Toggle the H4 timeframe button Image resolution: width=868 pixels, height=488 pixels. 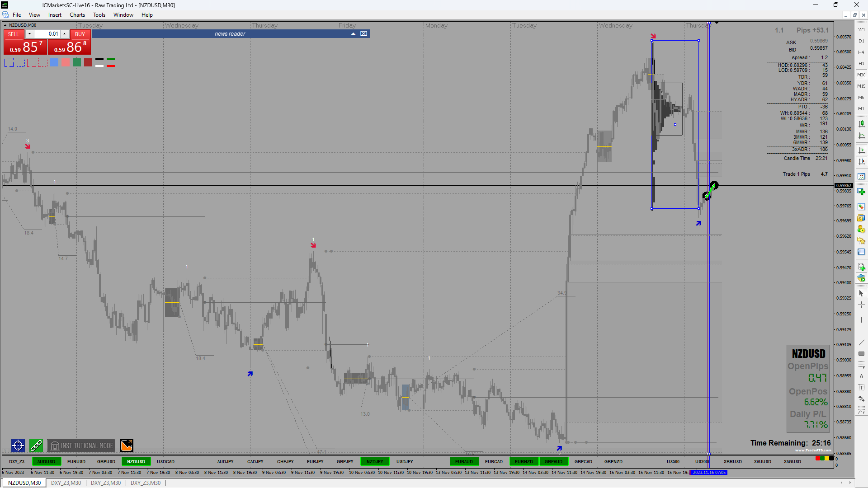(861, 52)
